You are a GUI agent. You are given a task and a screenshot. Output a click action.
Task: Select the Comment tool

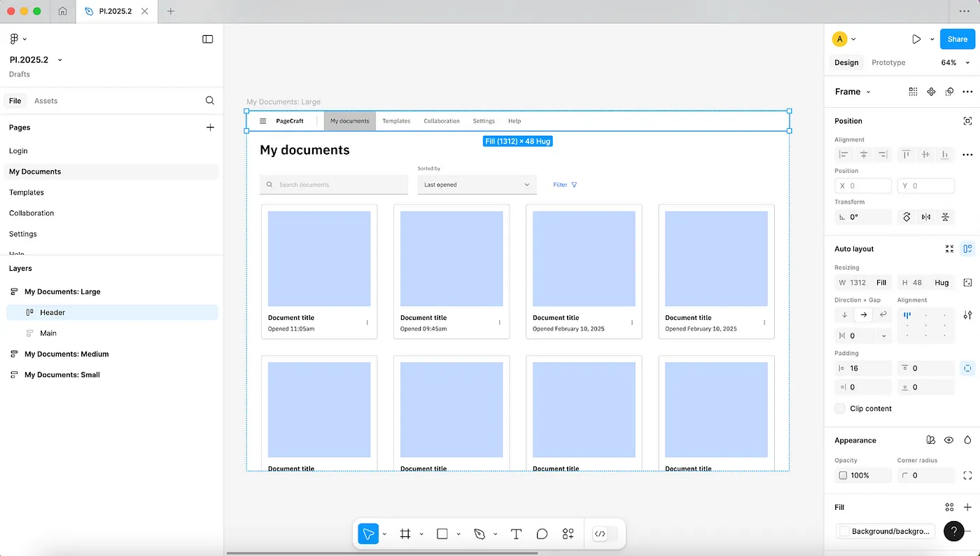542,534
